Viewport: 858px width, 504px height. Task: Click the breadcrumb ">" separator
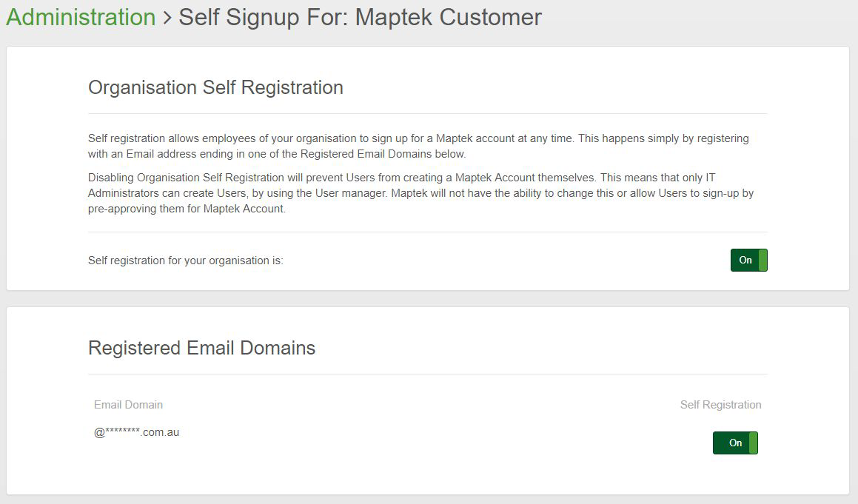click(167, 18)
